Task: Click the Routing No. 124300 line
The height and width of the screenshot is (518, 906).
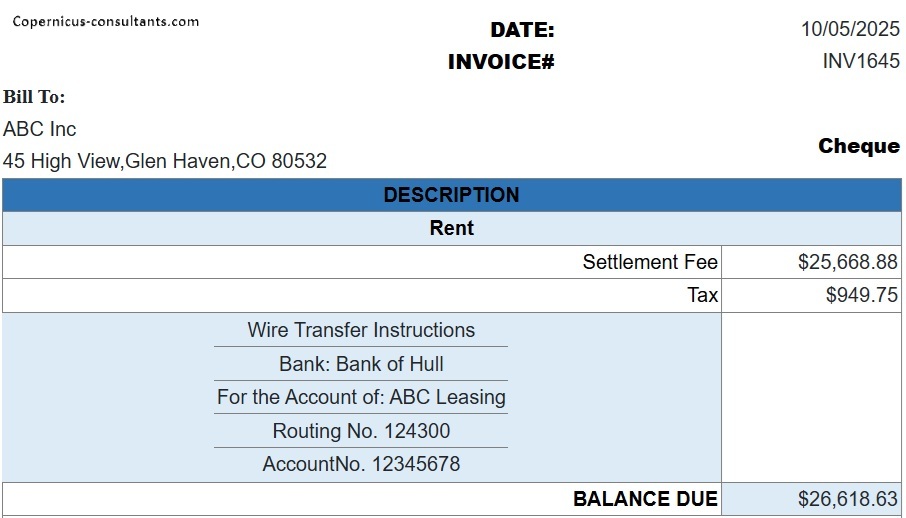Action: [361, 431]
